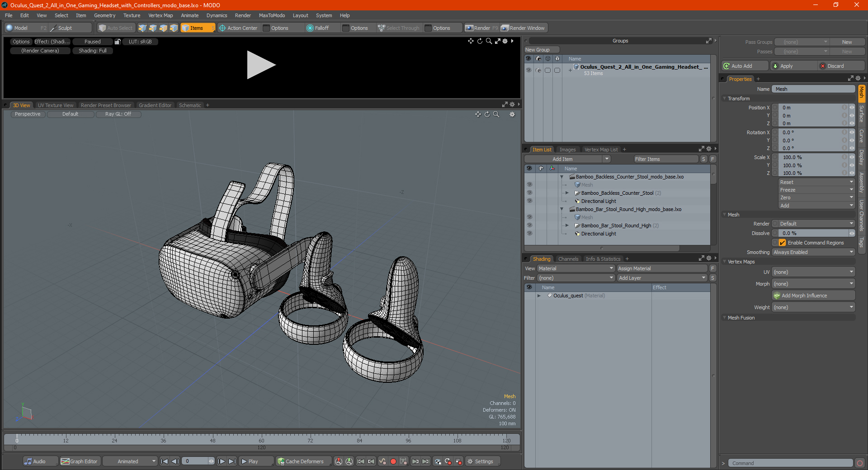Click 3D viewport rotate icon
Viewport: 868px width, 470px height.
487,114
